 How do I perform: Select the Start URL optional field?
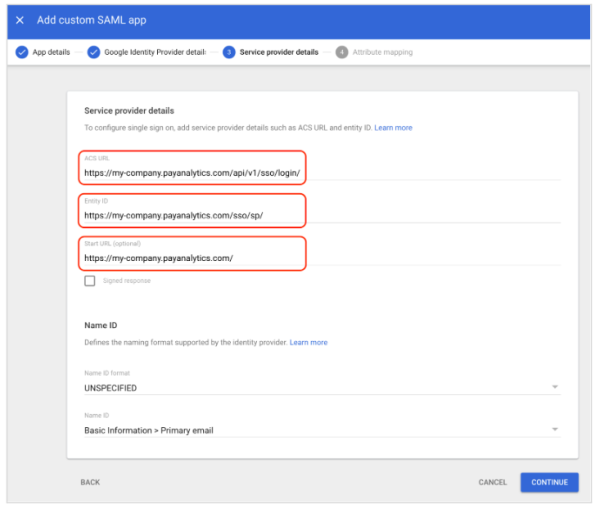[192, 258]
